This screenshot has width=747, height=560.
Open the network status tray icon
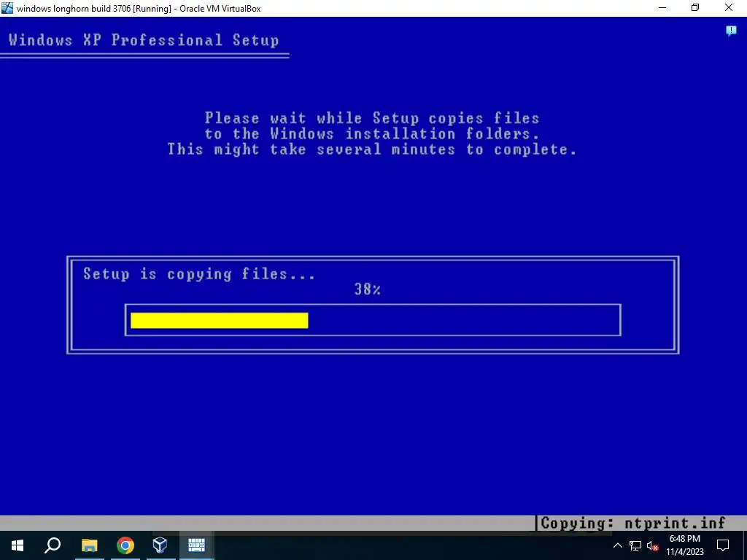pos(635,545)
